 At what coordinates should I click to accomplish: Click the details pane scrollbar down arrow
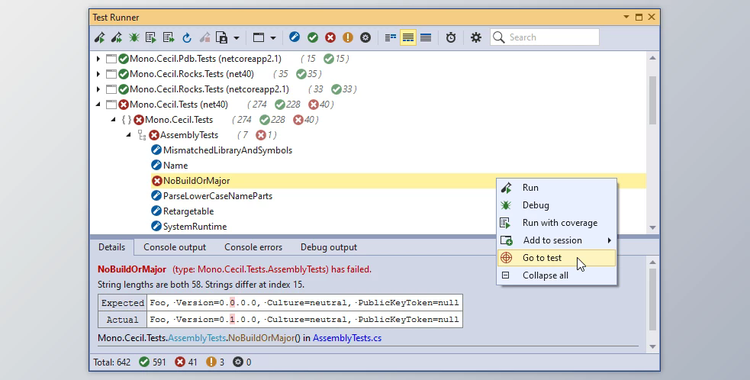(x=652, y=346)
